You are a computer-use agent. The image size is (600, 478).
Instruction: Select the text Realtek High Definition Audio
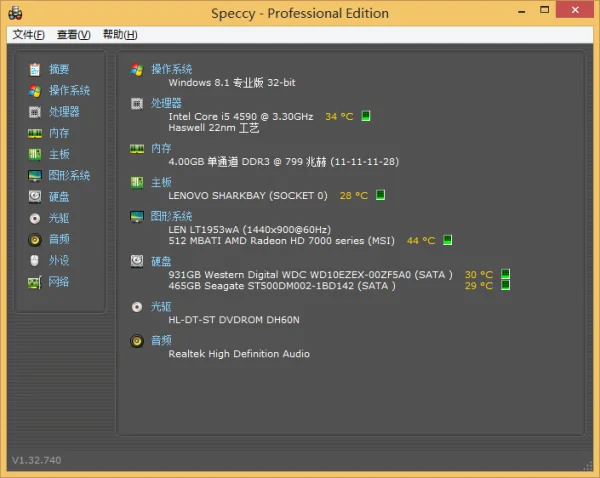(239, 354)
